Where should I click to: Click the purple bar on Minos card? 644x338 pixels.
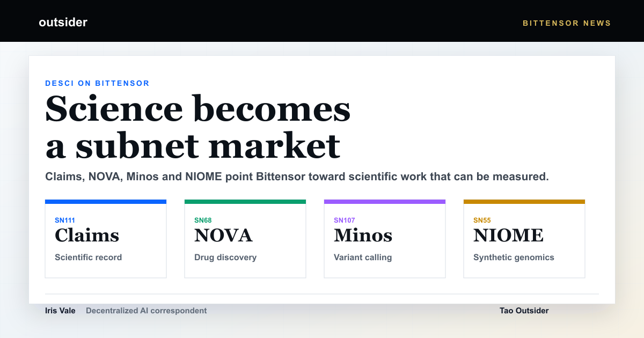385,202
